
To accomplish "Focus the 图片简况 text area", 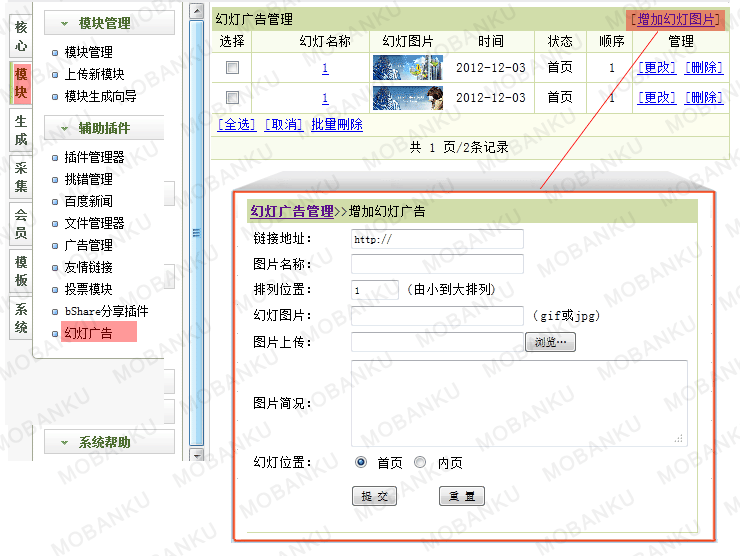I will pyautogui.click(x=519, y=404).
